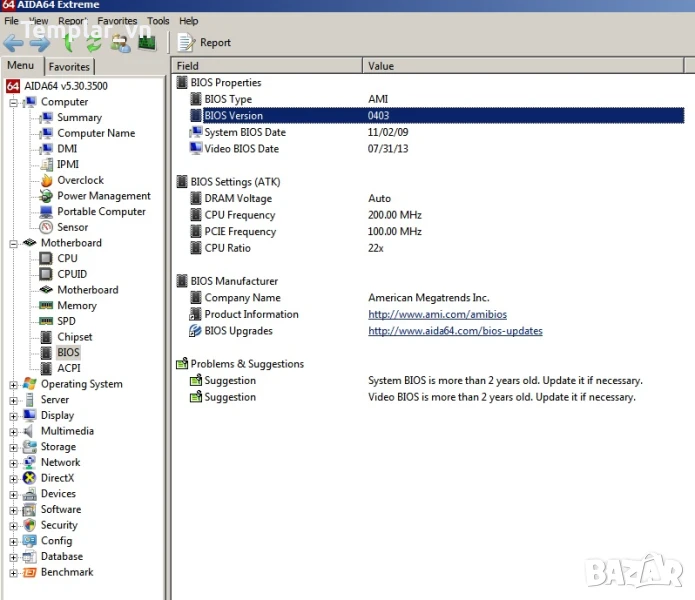The image size is (695, 600).
Task: Open the File menu
Action: [x=12, y=20]
